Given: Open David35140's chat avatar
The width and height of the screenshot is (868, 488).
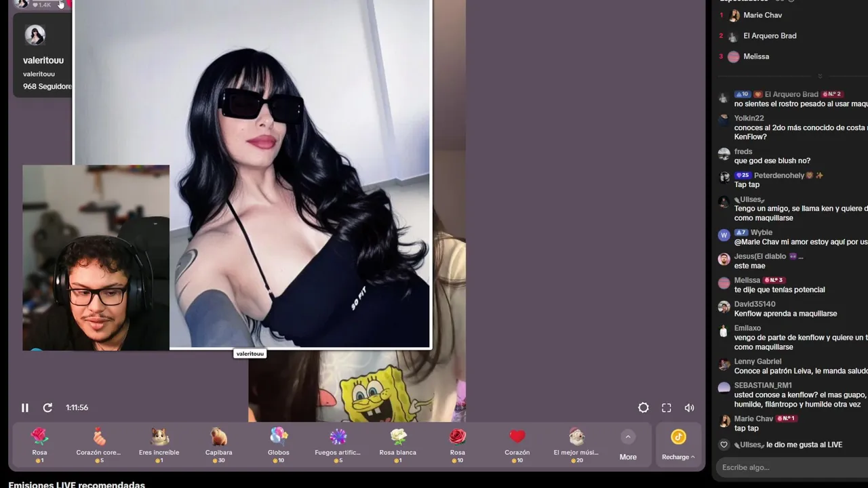Looking at the screenshot, I should pos(724,306).
